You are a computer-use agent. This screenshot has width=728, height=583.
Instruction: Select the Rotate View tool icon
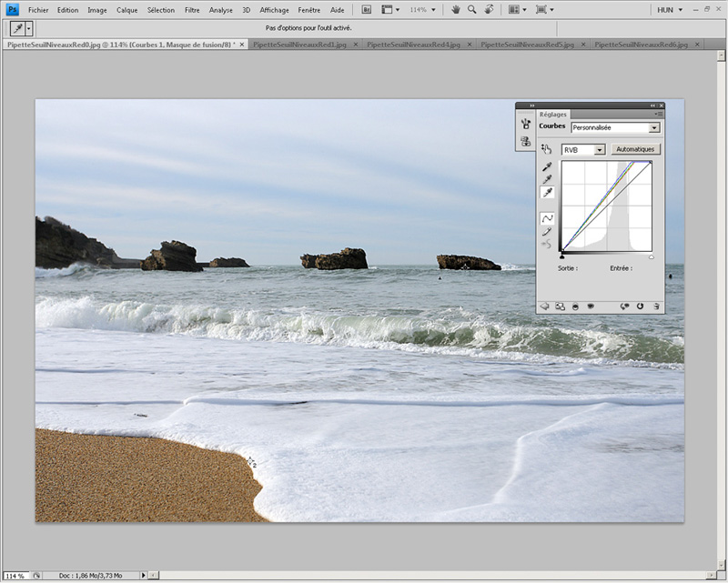click(x=489, y=10)
